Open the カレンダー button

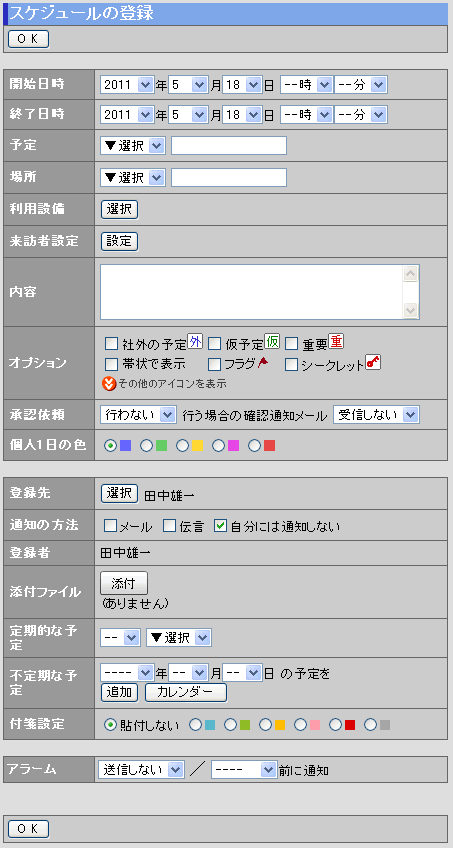[186, 692]
